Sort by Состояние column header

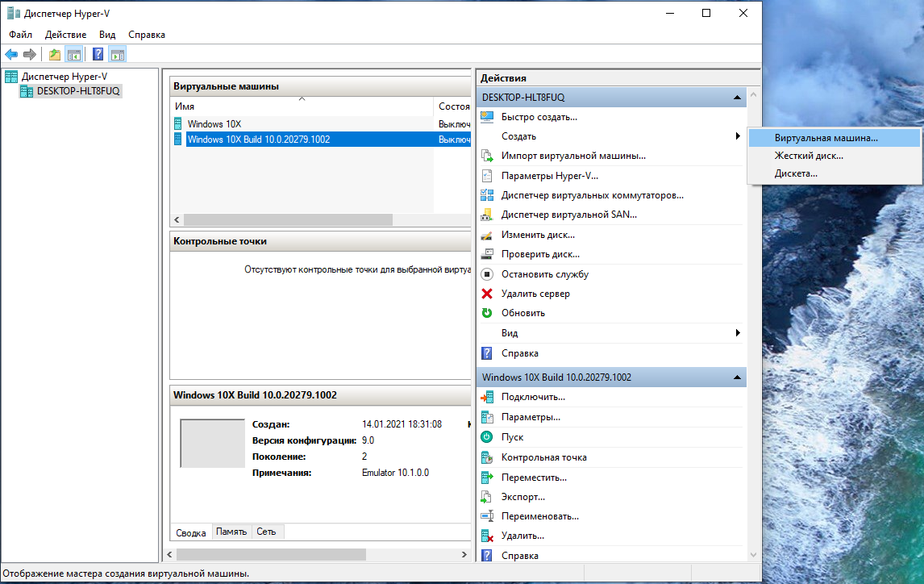pos(452,106)
